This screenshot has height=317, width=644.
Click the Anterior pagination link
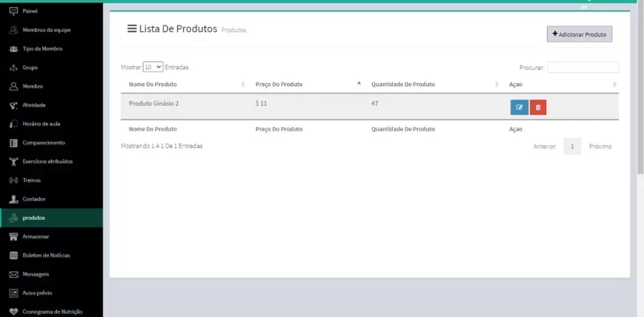point(544,146)
